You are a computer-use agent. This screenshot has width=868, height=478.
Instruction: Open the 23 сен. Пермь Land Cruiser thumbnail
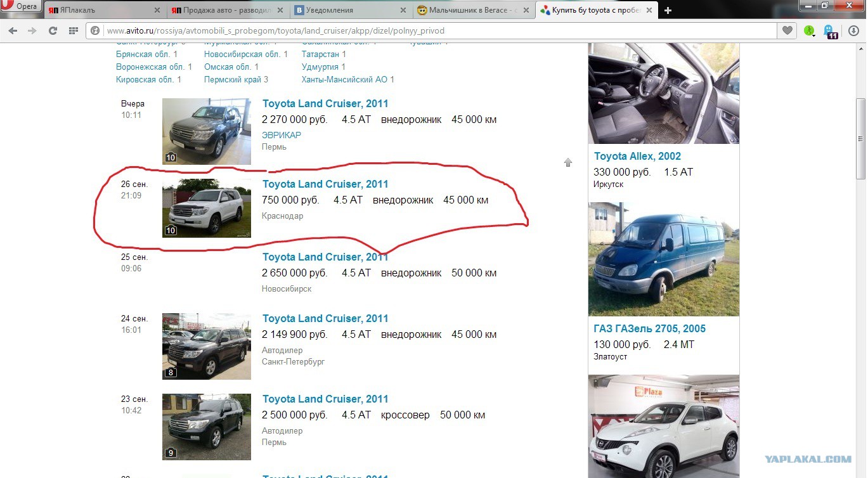[x=207, y=427]
